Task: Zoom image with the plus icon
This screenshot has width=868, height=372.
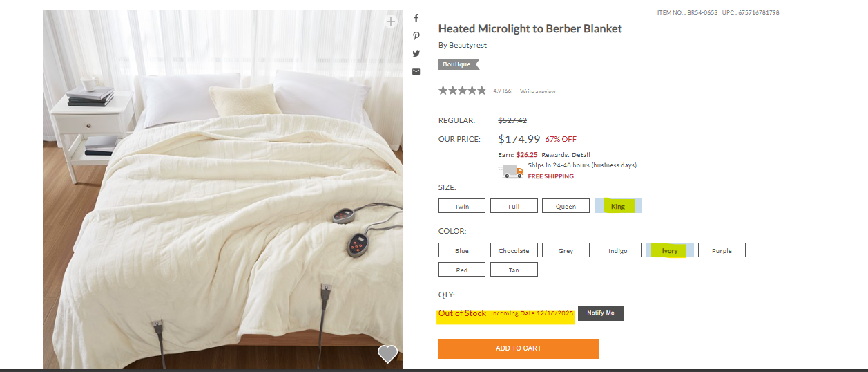Action: click(391, 21)
